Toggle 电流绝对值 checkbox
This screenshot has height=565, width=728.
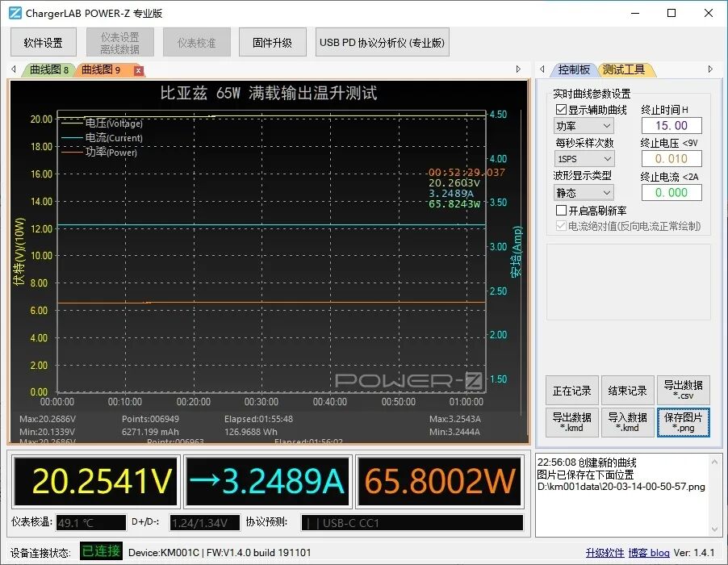561,226
